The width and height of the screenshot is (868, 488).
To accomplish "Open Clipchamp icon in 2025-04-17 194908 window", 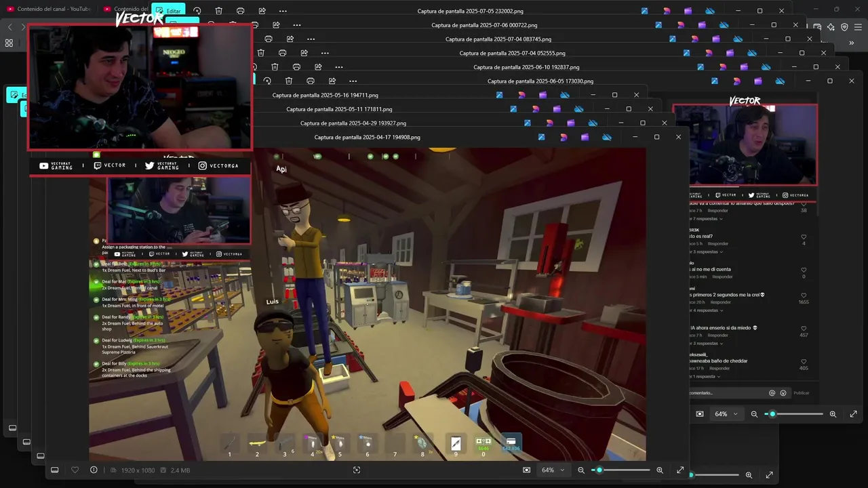I will pos(585,137).
